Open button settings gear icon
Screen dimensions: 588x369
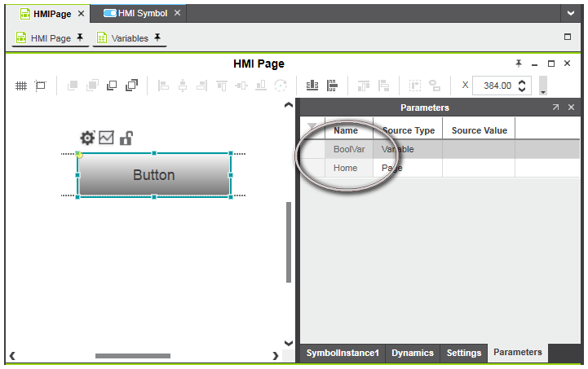(x=87, y=138)
